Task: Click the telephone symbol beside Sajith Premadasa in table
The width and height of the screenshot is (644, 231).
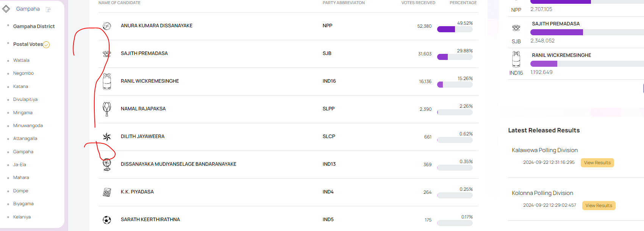Action: point(107,54)
